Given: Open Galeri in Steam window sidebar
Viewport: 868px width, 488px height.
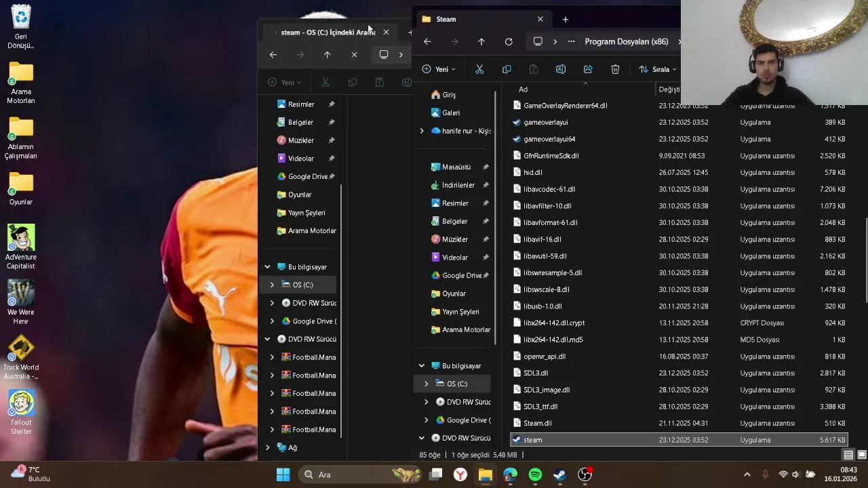Looking at the screenshot, I should click(451, 113).
